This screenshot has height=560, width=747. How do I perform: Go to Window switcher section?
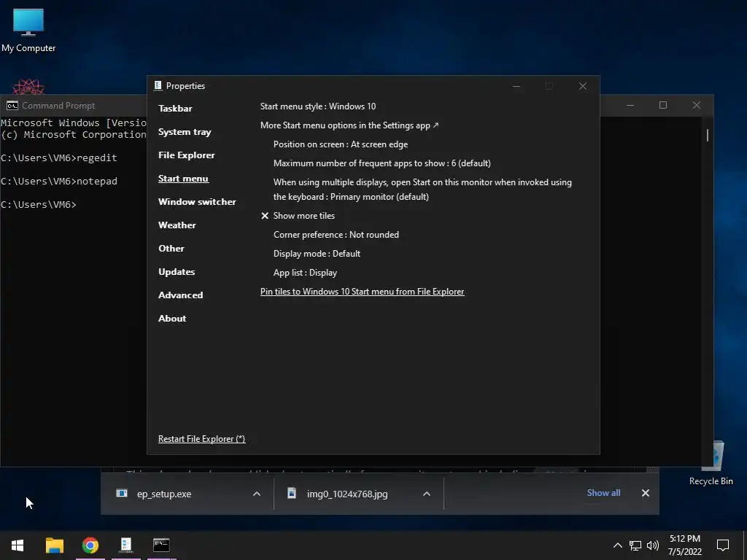[x=197, y=202]
